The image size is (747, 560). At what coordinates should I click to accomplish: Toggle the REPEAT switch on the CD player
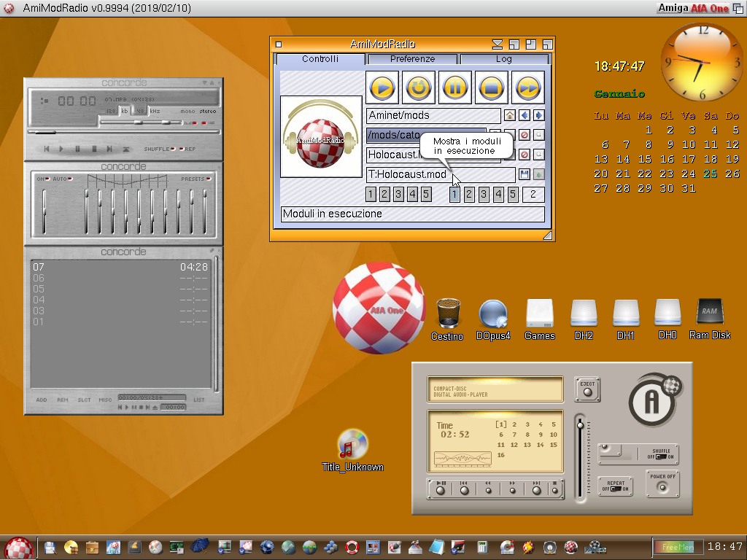[x=615, y=489]
